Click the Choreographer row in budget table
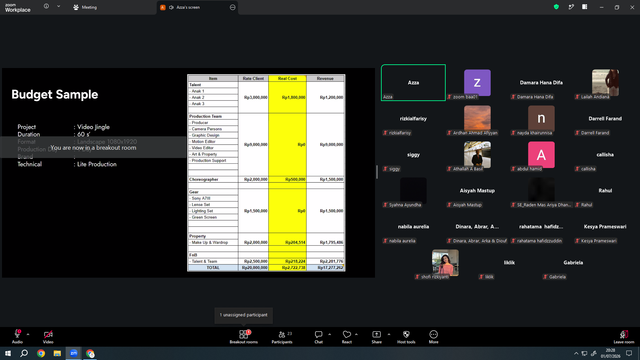The image size is (640, 360). click(266, 179)
